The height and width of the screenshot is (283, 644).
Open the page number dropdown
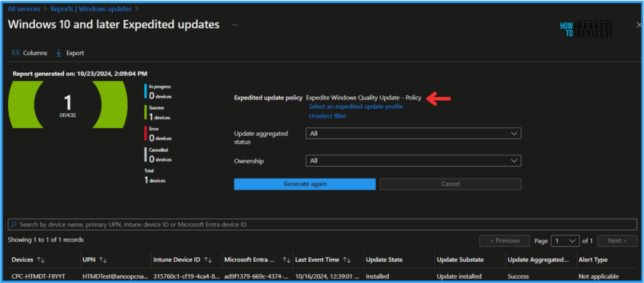[x=565, y=241]
